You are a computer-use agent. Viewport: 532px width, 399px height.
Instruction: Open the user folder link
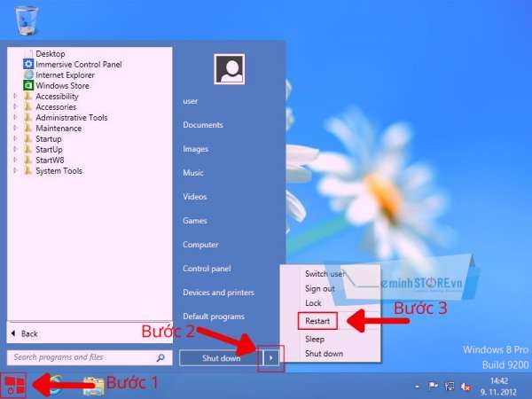click(190, 101)
